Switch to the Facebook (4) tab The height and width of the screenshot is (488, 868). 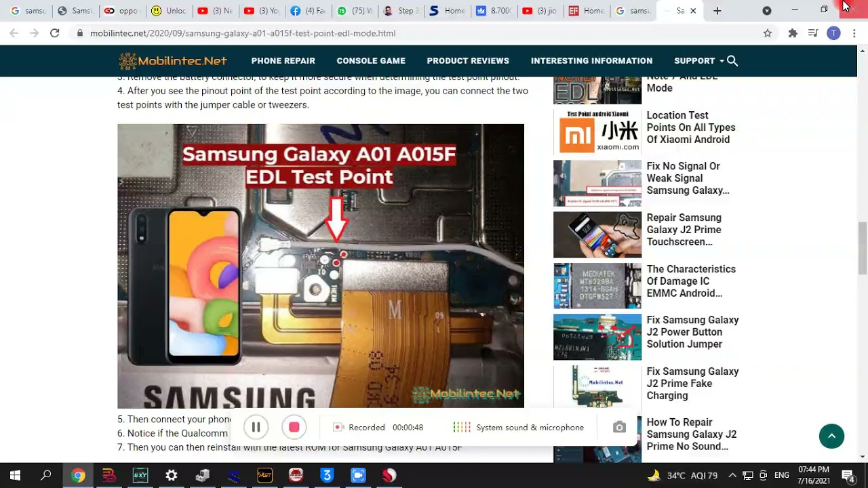tap(308, 11)
